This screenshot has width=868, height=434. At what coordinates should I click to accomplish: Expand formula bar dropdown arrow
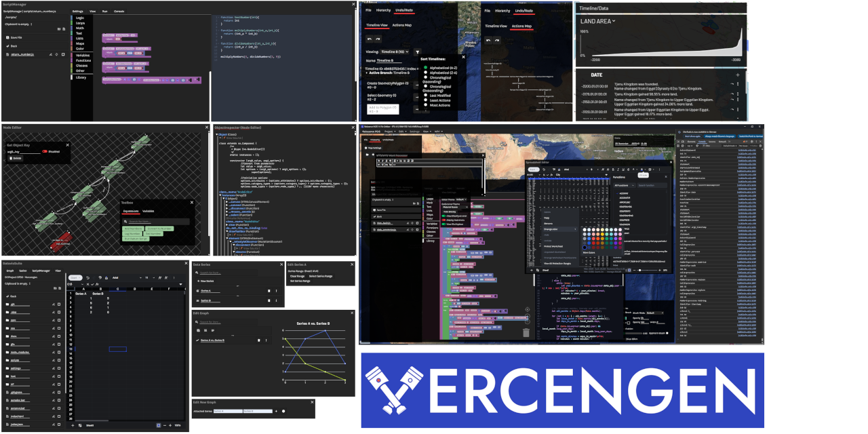point(180,284)
